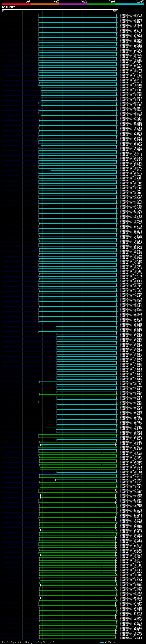Select the cyan ~100% identity legend bar
146x644 pixels.
pyautogui.click(x=130, y=4)
